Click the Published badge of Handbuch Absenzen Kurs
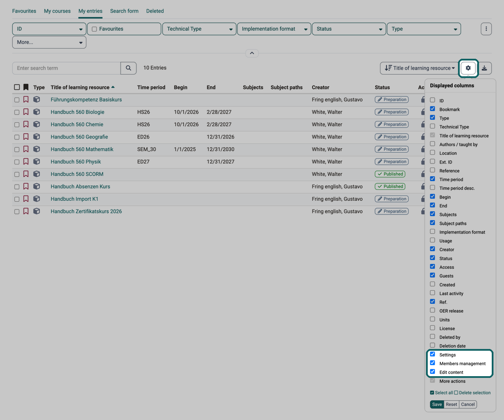The image size is (504, 420). tap(390, 186)
